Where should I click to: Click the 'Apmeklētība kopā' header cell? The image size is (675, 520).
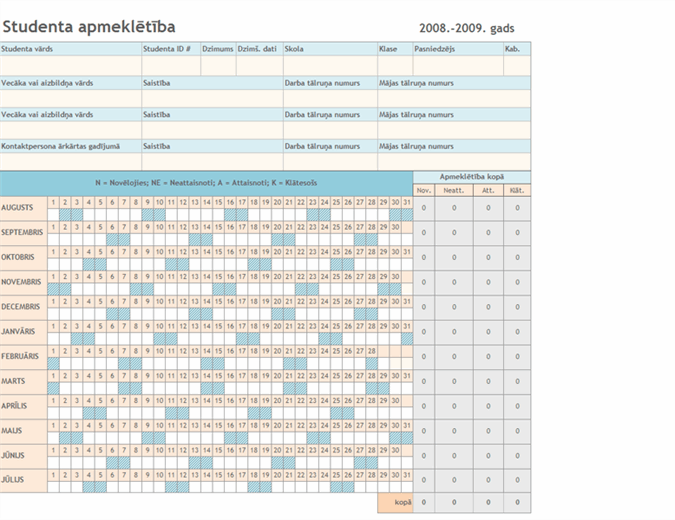coord(471,177)
